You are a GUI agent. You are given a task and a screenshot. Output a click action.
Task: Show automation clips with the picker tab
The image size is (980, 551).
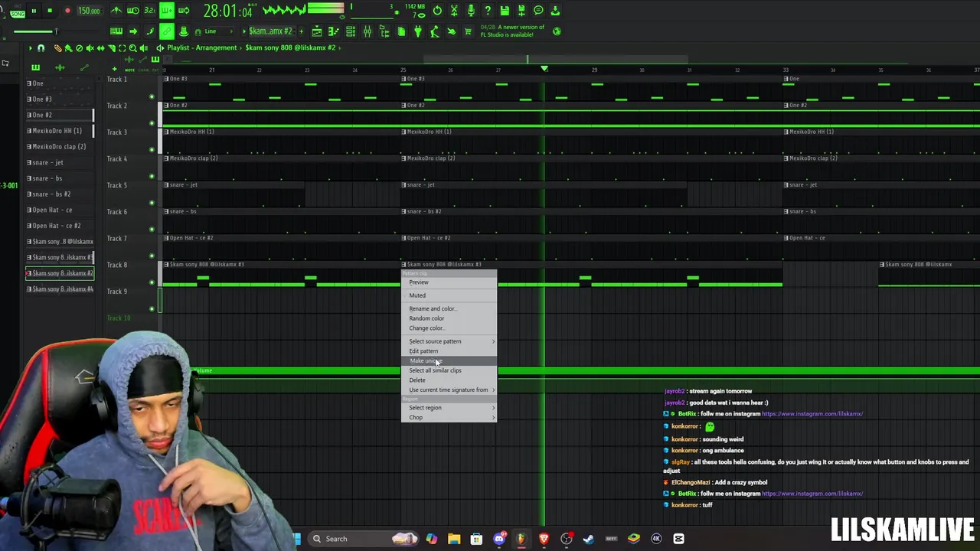pos(84,68)
